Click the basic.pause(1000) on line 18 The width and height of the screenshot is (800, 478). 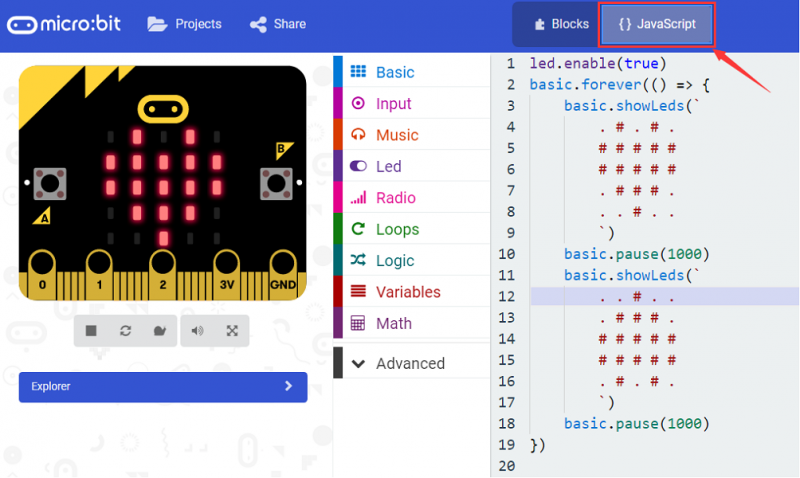pos(636,424)
